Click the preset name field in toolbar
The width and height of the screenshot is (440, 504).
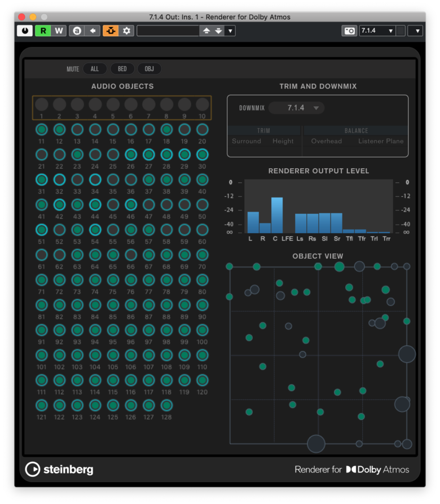168,30
